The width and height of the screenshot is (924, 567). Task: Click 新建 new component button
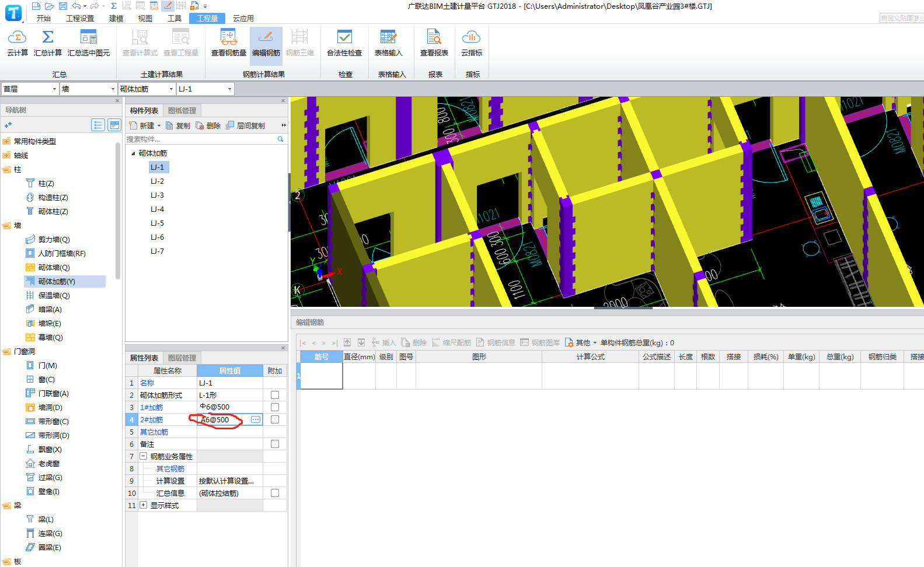(x=142, y=125)
